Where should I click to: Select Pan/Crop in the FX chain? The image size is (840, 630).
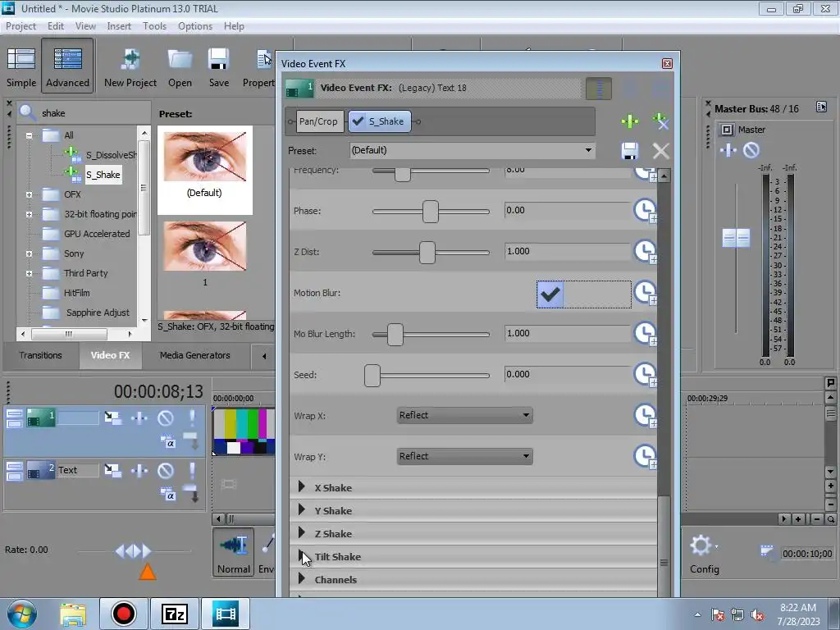pyautogui.click(x=318, y=121)
